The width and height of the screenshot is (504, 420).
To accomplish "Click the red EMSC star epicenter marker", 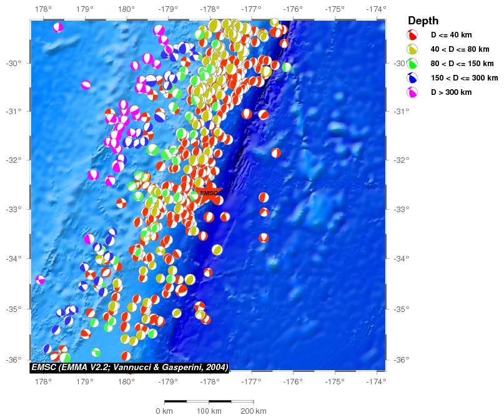I will point(209,193).
